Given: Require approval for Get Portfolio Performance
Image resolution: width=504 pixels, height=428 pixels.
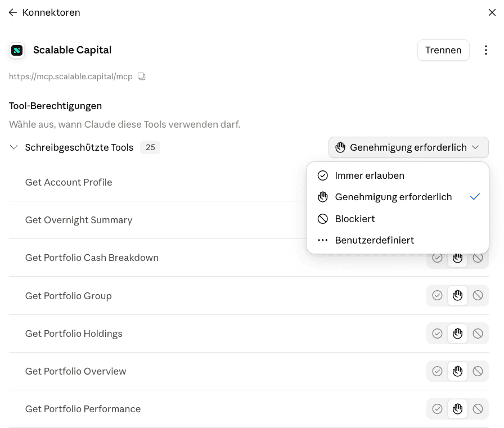Looking at the screenshot, I should point(457,409).
